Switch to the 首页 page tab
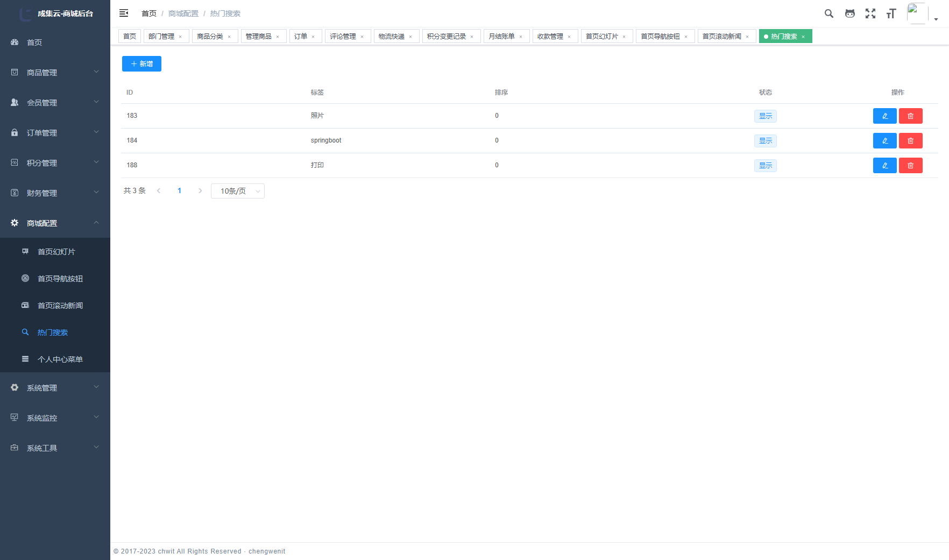Screen dimensions: 949x560 coord(130,36)
